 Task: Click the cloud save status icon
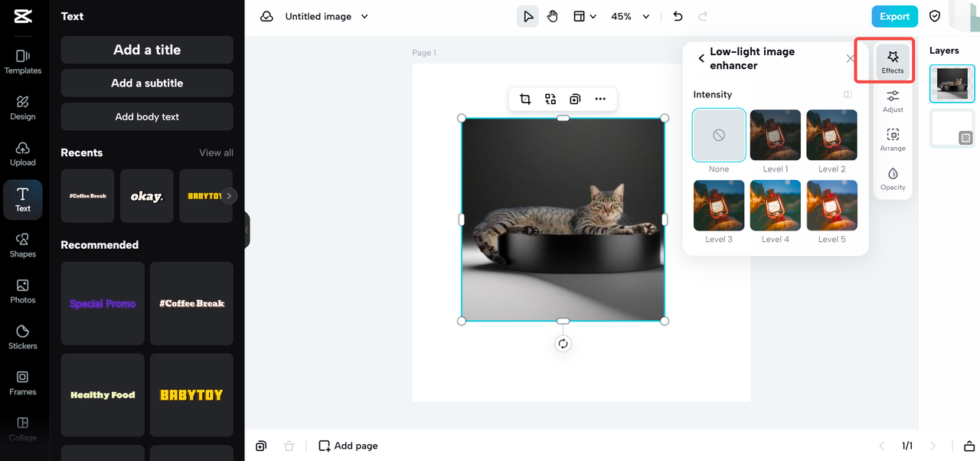coord(266,16)
